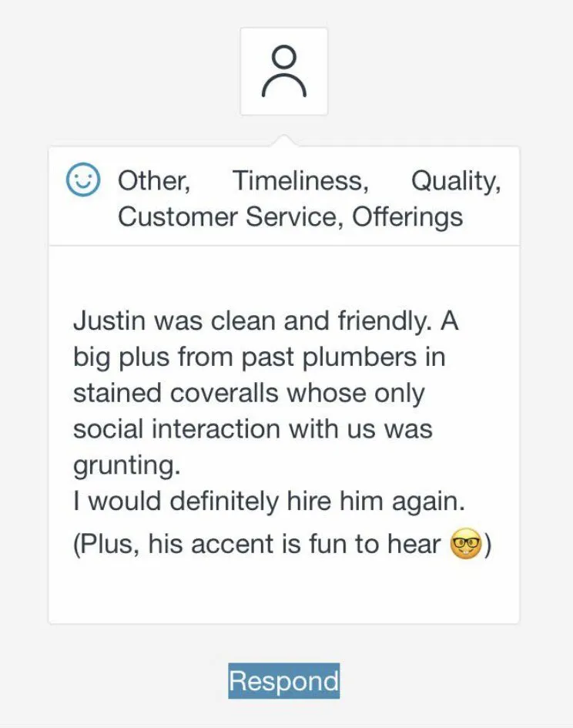This screenshot has width=573, height=728.
Task: Click the smiley icon beside the category tags
Action: pos(84,179)
